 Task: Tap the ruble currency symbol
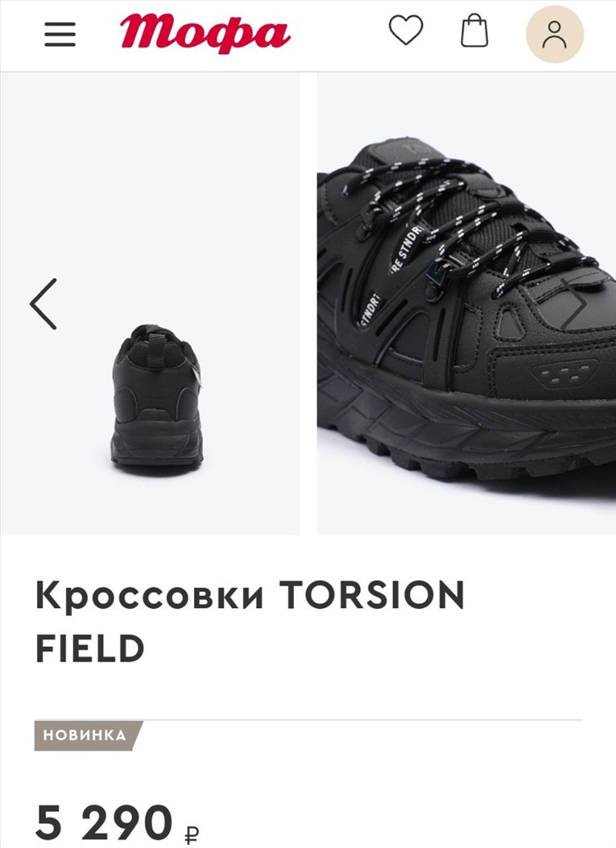point(191,834)
